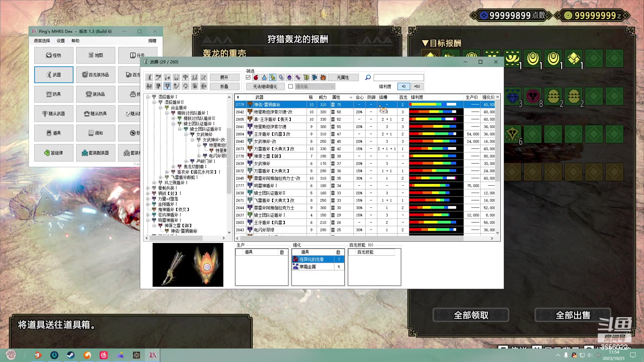The image size is (644, 362).
Task: Set sharpness handicraft to +0
Action: pyautogui.click(x=404, y=86)
